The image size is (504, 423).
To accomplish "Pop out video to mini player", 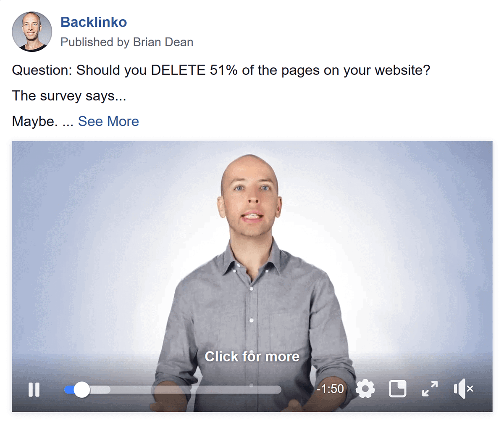I will [x=398, y=389].
